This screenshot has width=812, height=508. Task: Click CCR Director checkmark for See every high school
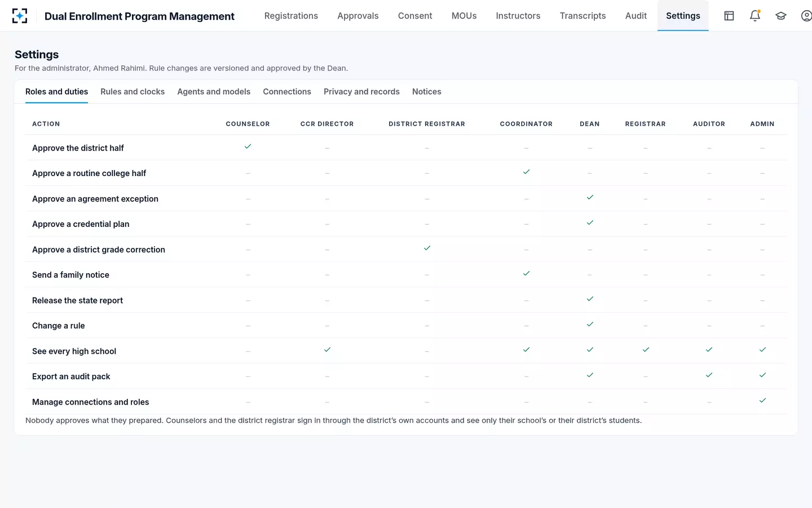327,349
